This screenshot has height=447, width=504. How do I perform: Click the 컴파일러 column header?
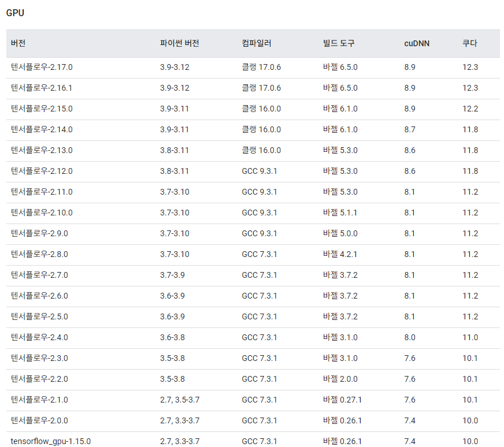coord(257,43)
